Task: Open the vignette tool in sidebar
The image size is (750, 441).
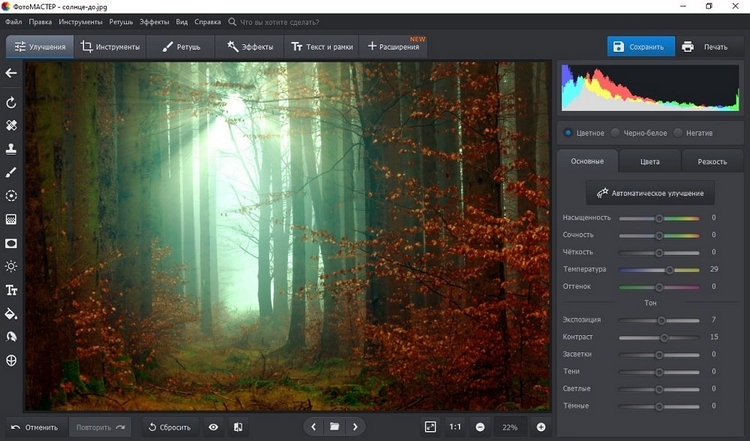Action: [x=11, y=243]
